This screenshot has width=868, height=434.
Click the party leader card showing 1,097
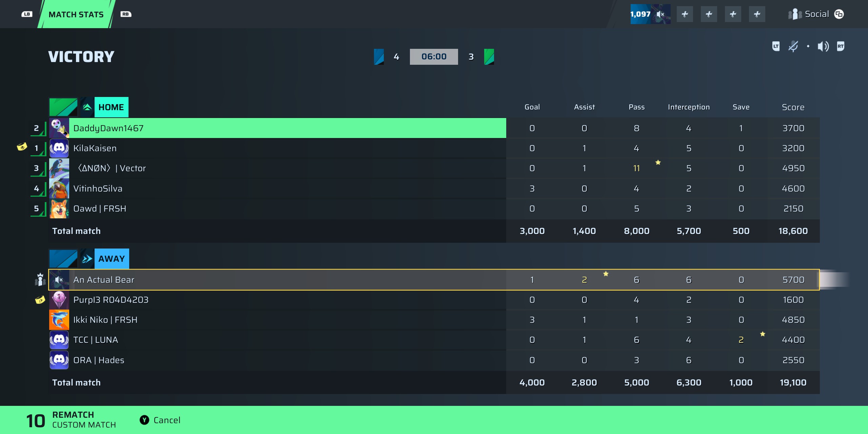pyautogui.click(x=650, y=14)
